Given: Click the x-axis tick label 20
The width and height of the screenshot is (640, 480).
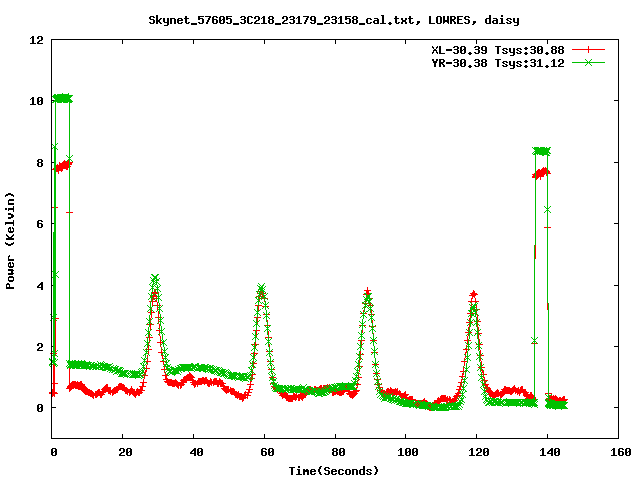Looking at the screenshot, I should pos(125,452).
